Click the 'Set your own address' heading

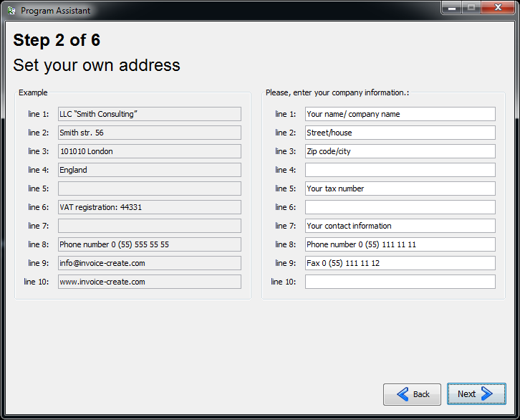[x=97, y=65]
